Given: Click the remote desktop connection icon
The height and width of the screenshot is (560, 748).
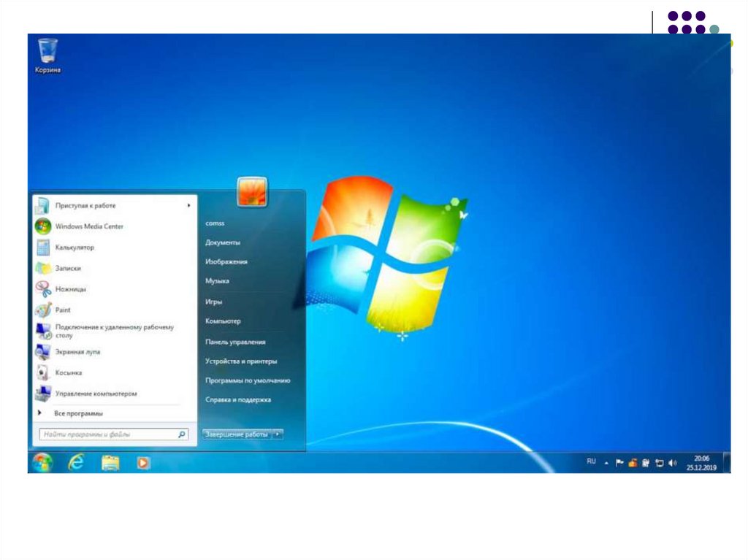Looking at the screenshot, I should 43,331.
